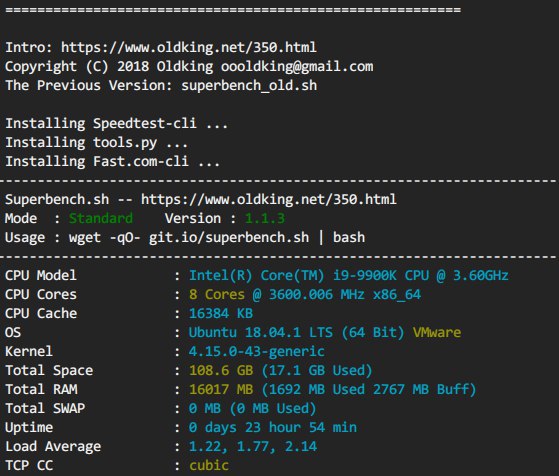Click the 1692 MB Used 2767 MB Buff text
Image resolution: width=559 pixels, height=476 pixels.
coord(369,390)
